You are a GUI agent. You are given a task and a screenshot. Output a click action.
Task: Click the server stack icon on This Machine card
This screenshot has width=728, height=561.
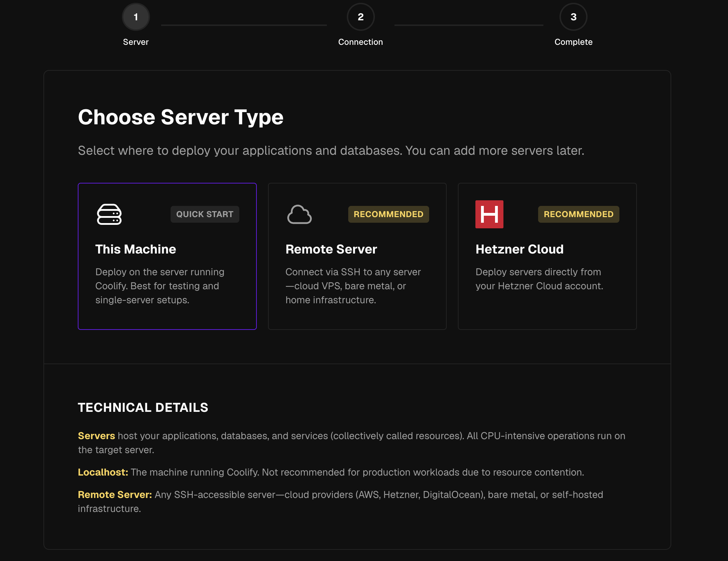(x=109, y=214)
